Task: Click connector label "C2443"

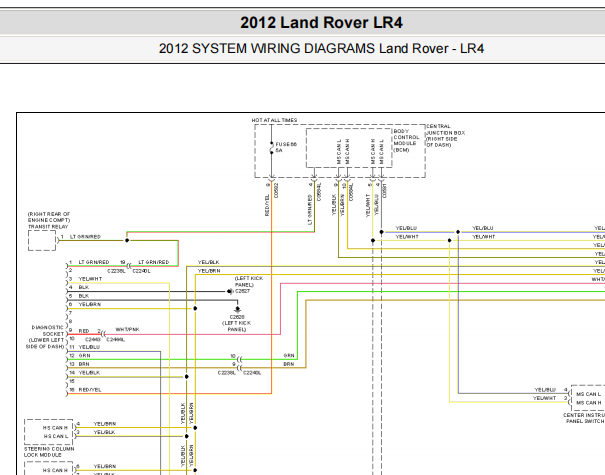Action: coord(93,339)
